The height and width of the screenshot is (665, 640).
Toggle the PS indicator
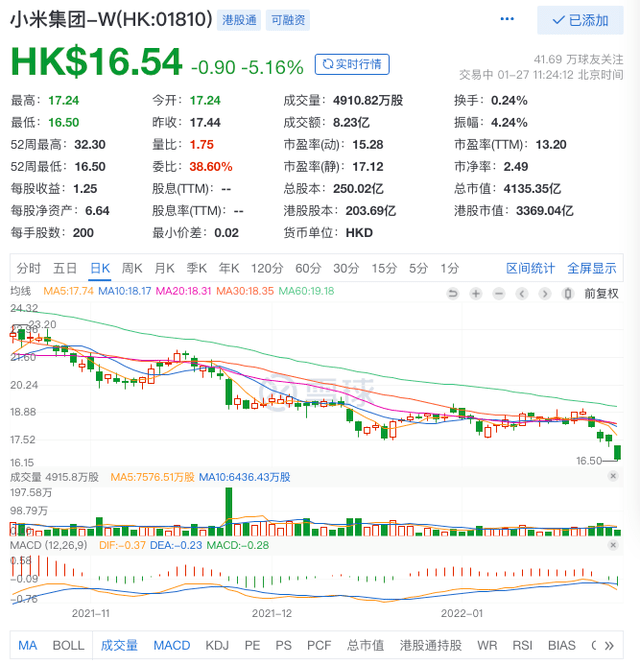pyautogui.click(x=283, y=645)
